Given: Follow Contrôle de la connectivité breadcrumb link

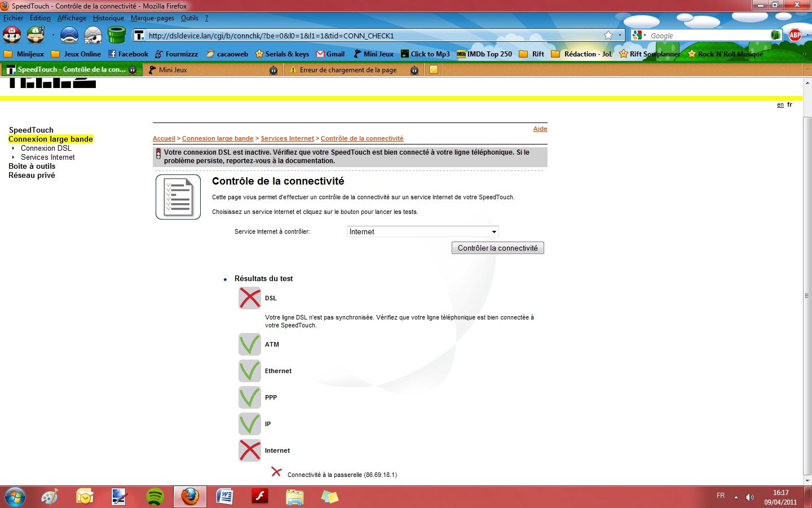Looking at the screenshot, I should click(x=362, y=138).
